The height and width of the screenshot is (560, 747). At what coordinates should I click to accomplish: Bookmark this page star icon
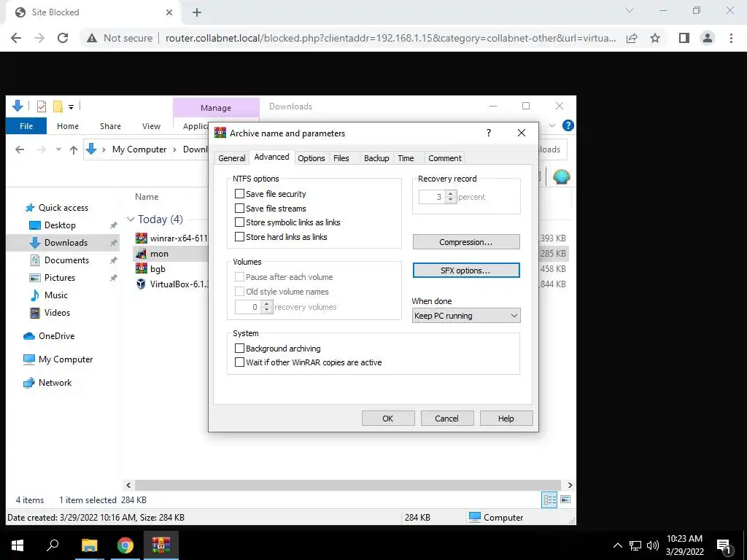655,38
